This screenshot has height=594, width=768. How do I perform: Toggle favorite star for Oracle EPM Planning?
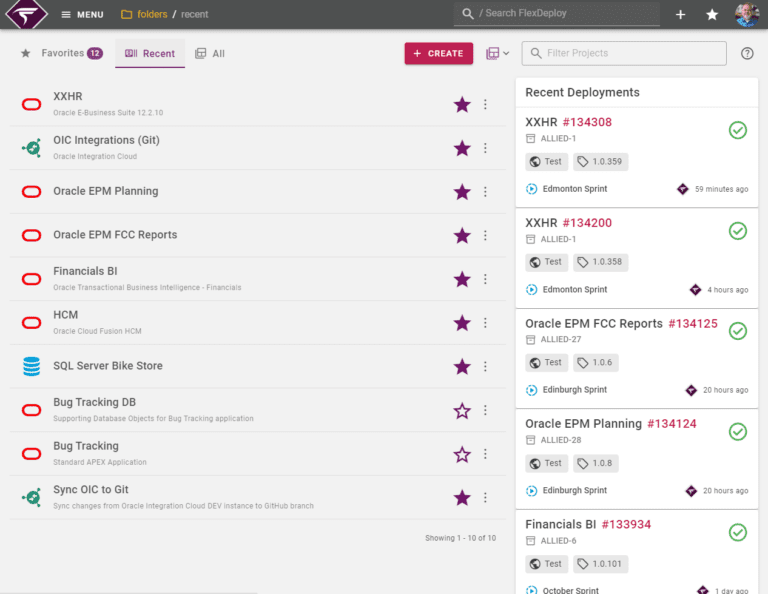pos(462,191)
